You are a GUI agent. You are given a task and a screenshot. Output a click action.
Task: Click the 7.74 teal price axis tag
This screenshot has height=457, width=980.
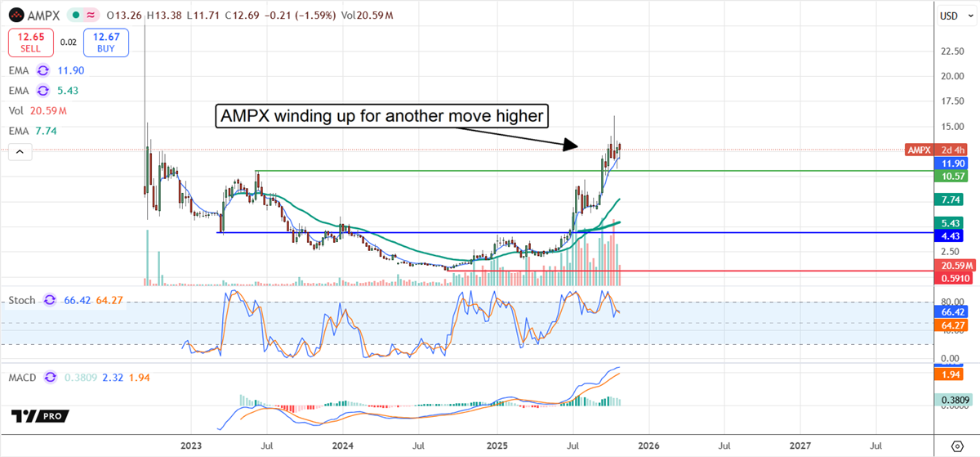(x=949, y=199)
